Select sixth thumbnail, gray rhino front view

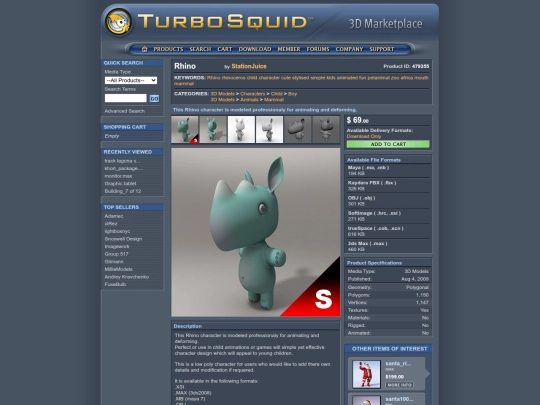[326, 129]
